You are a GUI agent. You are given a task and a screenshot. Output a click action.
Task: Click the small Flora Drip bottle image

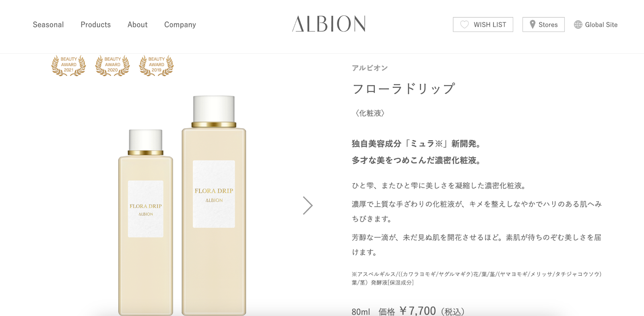pyautogui.click(x=146, y=222)
